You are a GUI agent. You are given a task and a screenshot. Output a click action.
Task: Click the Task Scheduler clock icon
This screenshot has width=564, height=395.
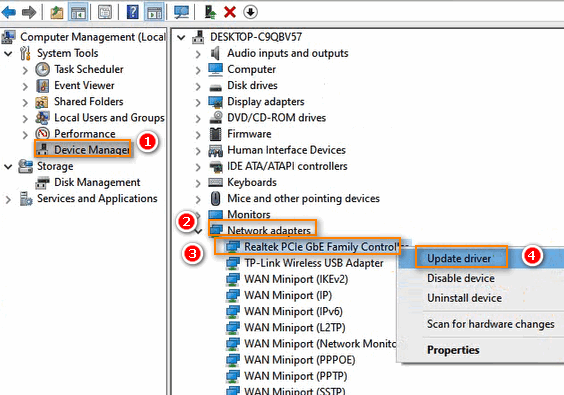(42, 69)
